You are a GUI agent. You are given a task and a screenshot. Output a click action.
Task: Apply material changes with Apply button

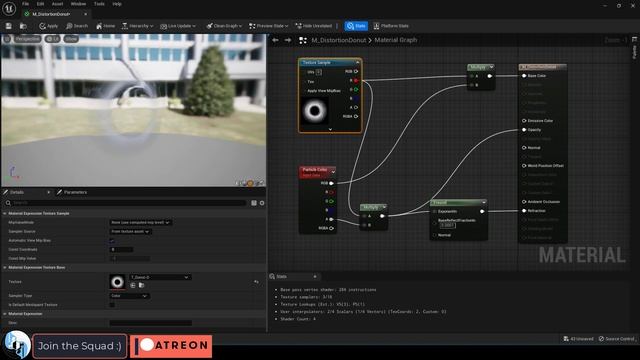pyautogui.click(x=49, y=26)
